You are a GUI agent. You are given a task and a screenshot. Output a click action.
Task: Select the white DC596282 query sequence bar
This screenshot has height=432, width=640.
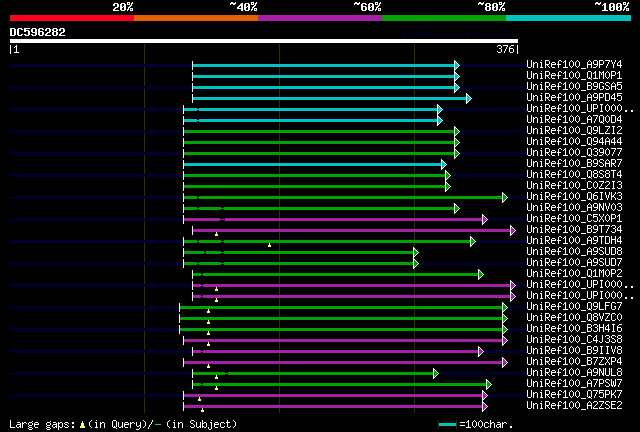point(264,41)
